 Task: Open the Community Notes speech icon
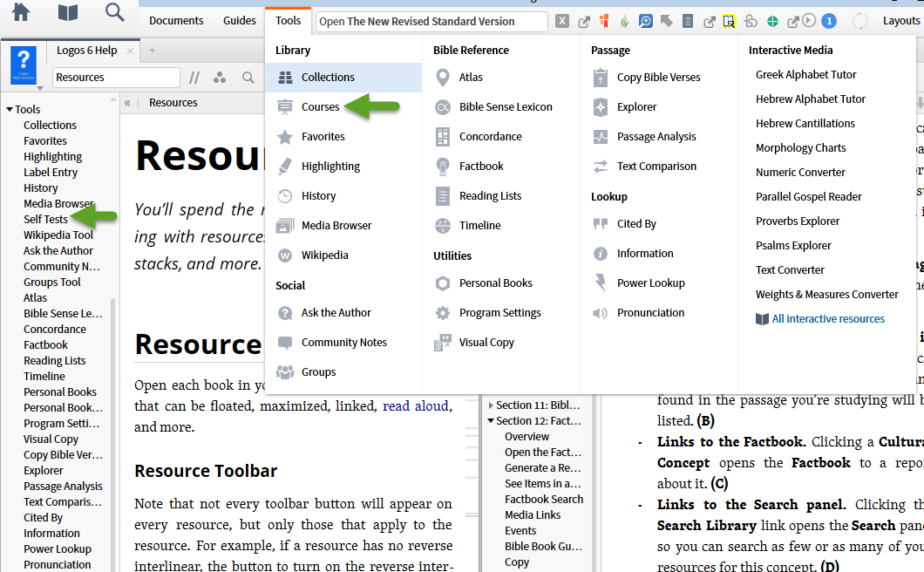click(x=285, y=343)
